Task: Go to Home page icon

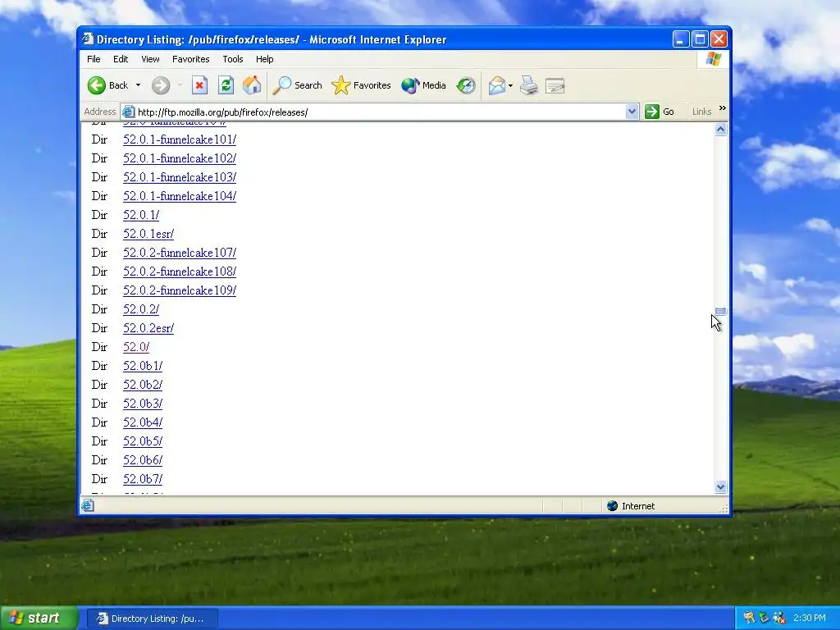Action: [252, 85]
